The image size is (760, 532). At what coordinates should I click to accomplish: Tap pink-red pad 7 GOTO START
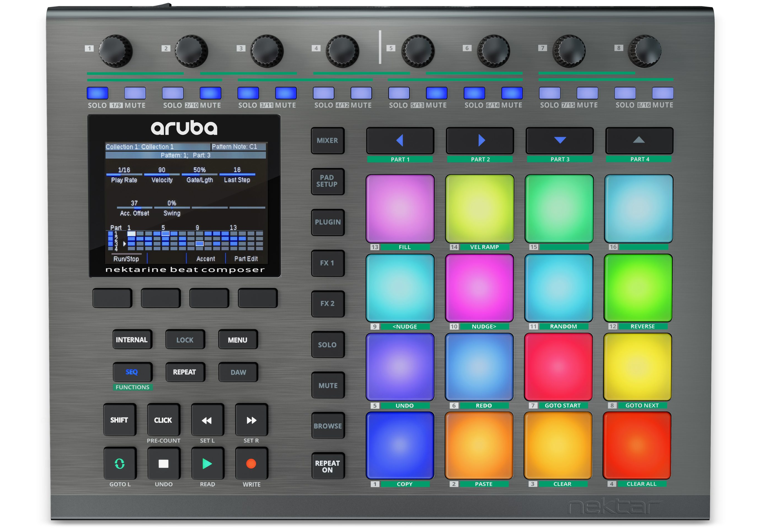[558, 367]
